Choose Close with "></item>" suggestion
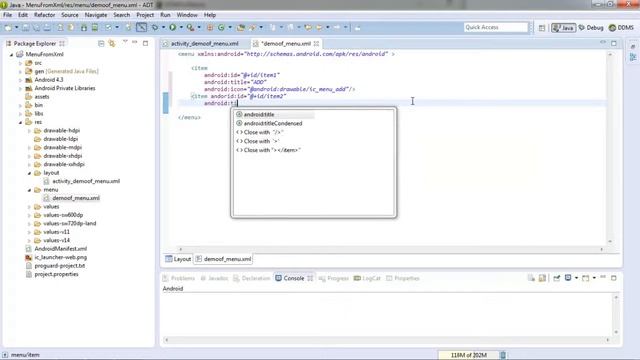 [268, 150]
